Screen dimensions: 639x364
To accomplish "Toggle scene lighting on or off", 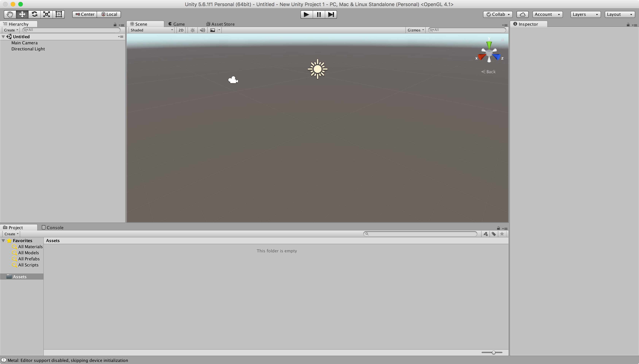I will (x=192, y=30).
